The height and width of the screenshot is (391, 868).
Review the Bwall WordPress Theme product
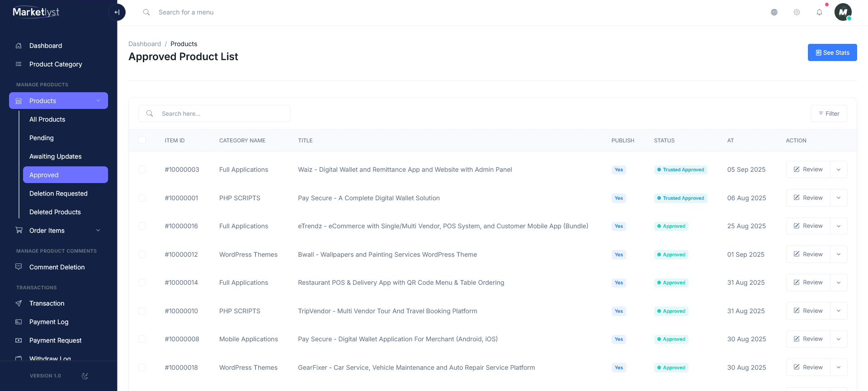click(x=808, y=254)
